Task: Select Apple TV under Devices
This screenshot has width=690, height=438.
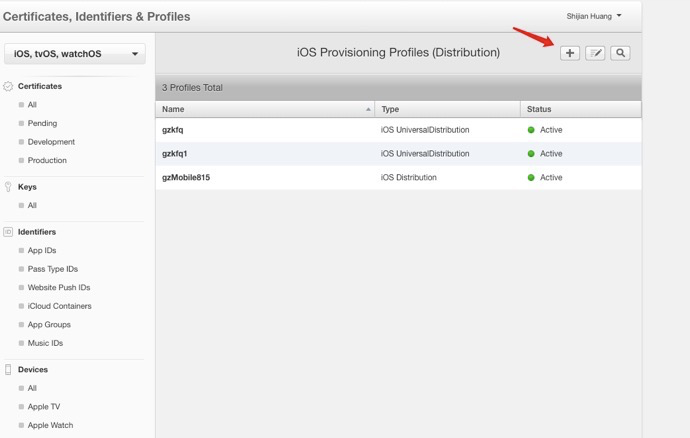Action: point(45,407)
